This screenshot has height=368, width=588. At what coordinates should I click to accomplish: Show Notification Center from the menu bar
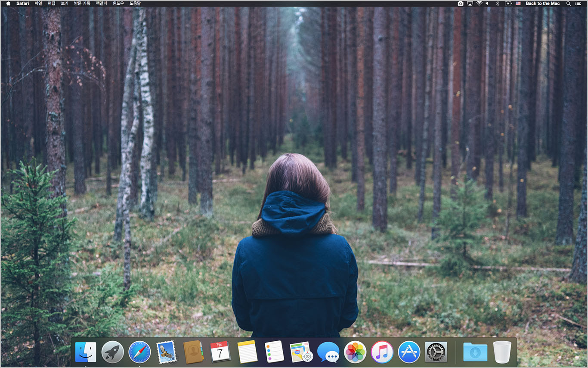(578, 3)
